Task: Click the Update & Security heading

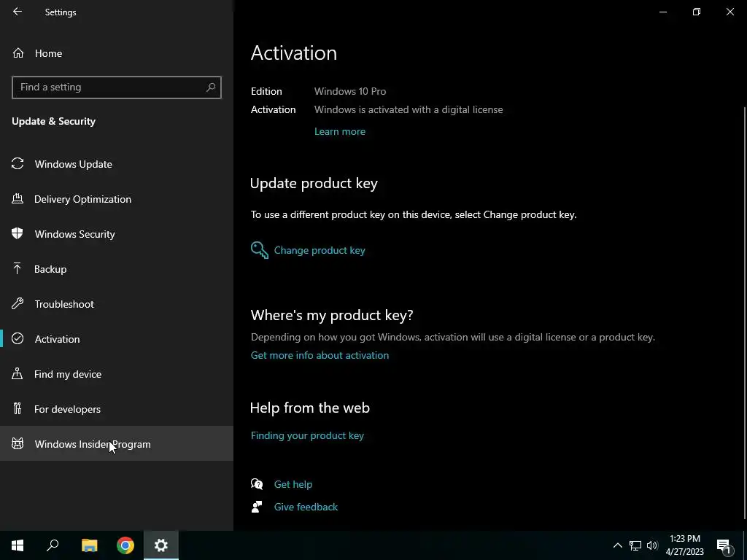Action: pos(54,121)
